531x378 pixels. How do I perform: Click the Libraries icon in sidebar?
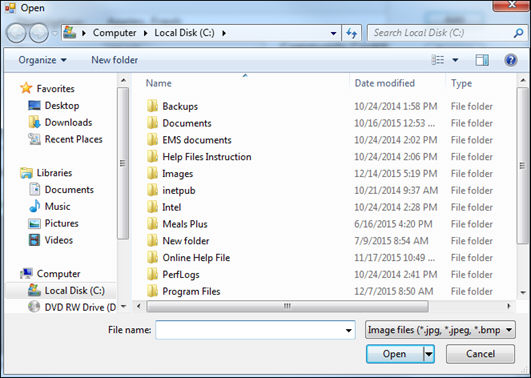click(26, 173)
